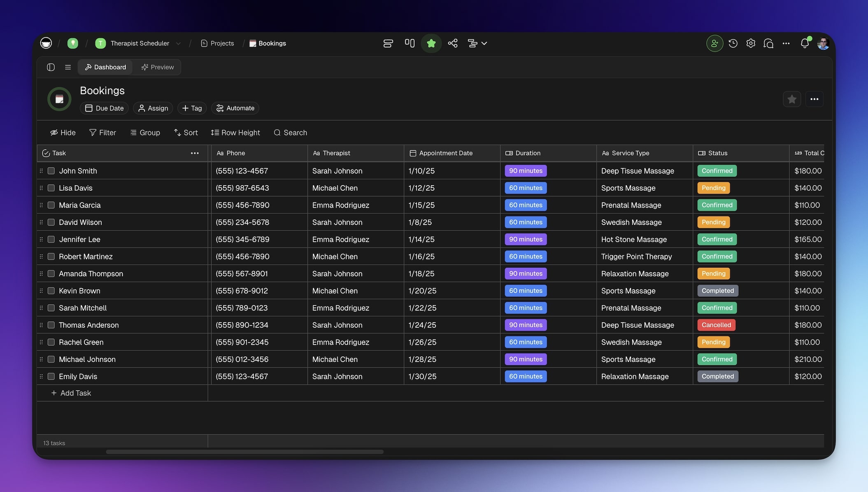Open the view layout dropdown arrow in top bar
868x492 pixels.
(x=484, y=43)
